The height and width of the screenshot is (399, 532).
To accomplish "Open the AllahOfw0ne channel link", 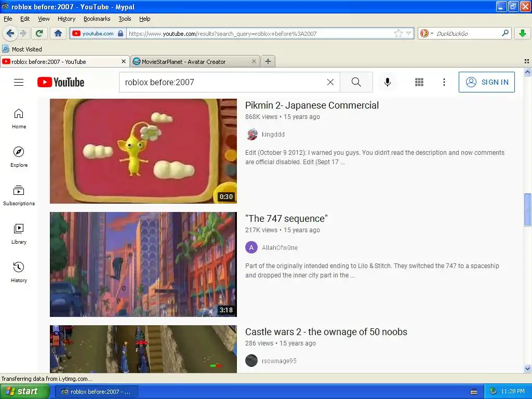I will (x=280, y=248).
